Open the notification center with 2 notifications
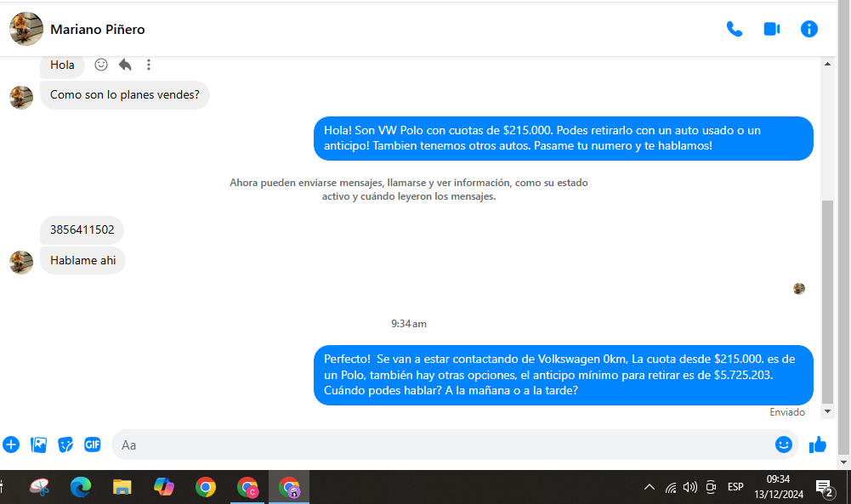The height and width of the screenshot is (504, 851). tap(825, 488)
